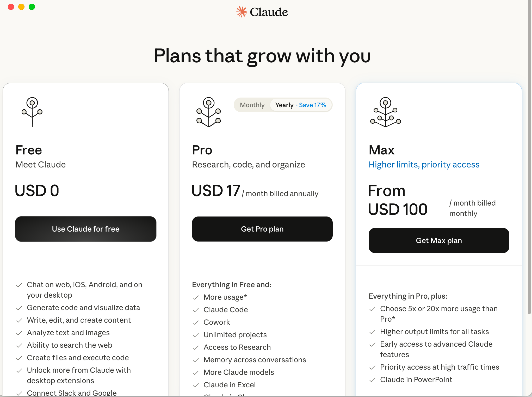Click the checkmark beside Unlimited projects
Viewport: 532px width, 397px height.
coord(196,335)
